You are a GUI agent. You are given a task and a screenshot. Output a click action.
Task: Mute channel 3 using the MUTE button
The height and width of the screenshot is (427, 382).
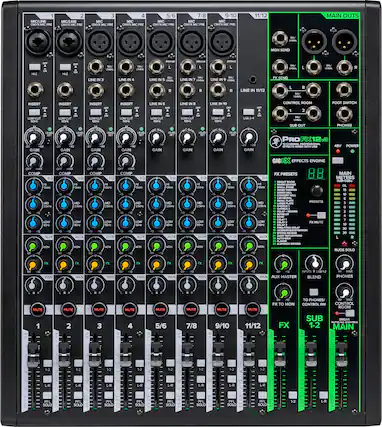[99, 310]
